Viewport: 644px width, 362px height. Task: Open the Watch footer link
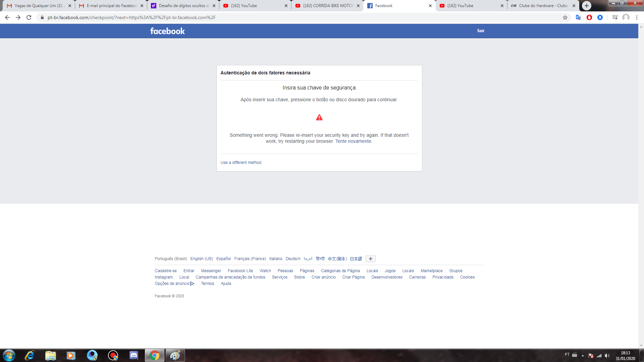[x=265, y=271]
